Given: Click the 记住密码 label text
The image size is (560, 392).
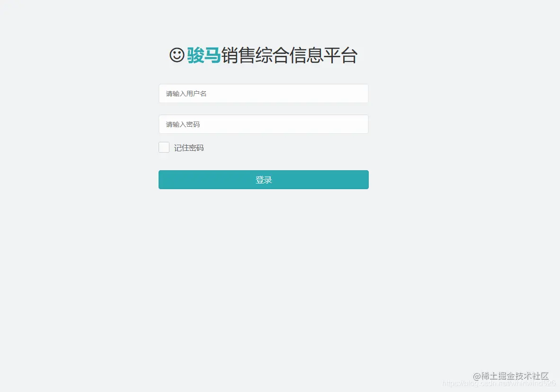Looking at the screenshot, I should click(x=189, y=148).
